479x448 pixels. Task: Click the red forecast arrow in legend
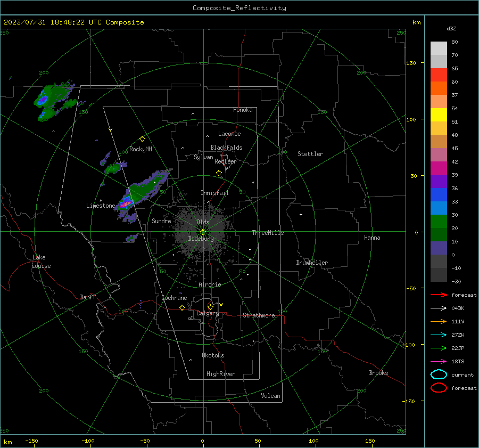[x=439, y=295]
